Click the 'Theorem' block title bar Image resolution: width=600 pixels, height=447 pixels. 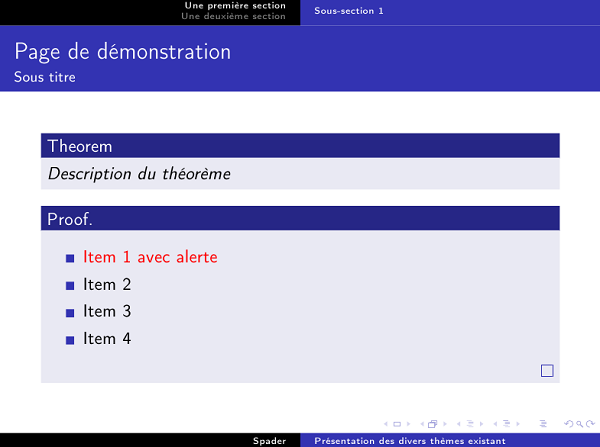pos(299,146)
